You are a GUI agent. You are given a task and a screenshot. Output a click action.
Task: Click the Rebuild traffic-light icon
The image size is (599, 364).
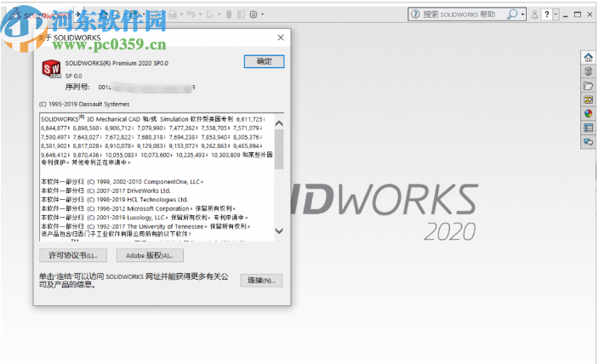pos(229,14)
